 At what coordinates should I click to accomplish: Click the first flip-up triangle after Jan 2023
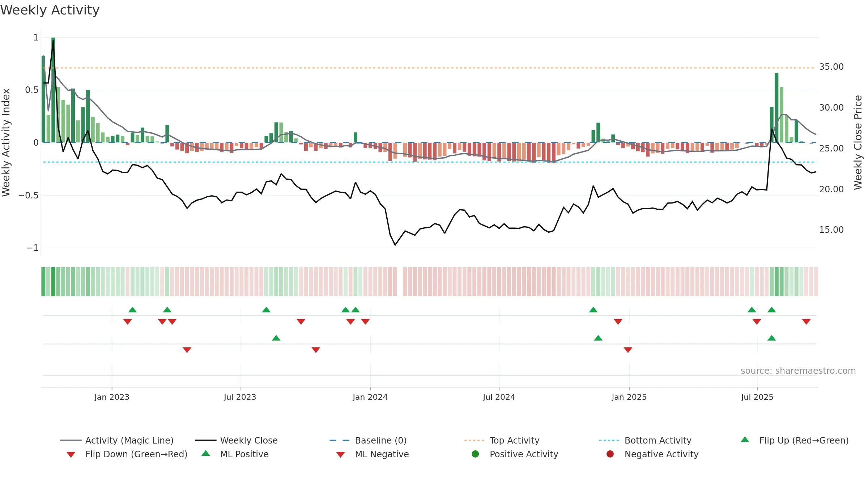coord(132,310)
